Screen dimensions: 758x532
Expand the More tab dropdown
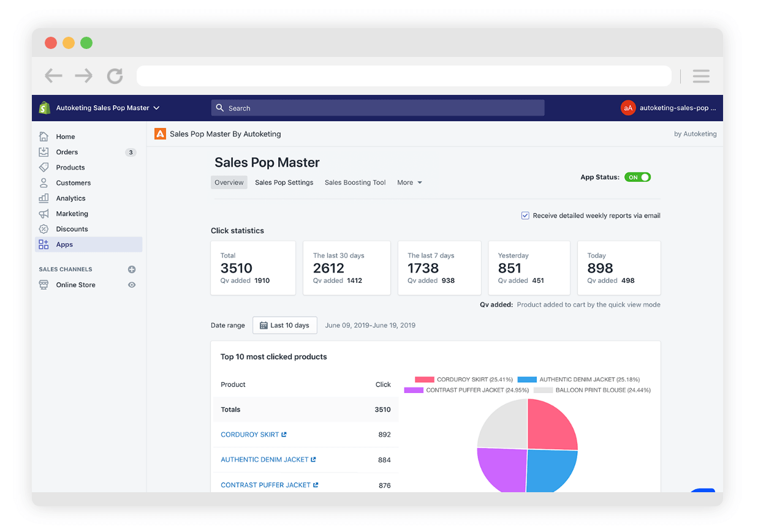410,182
